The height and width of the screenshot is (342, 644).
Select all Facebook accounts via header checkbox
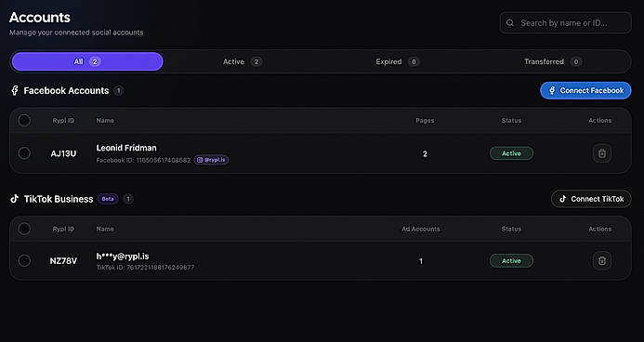pos(24,120)
